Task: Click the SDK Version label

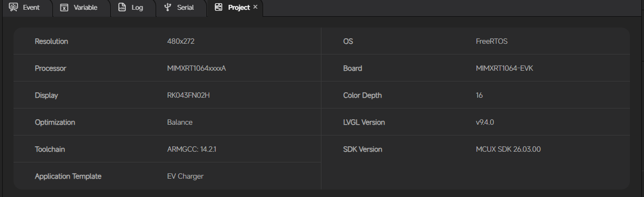Action: (x=363, y=150)
